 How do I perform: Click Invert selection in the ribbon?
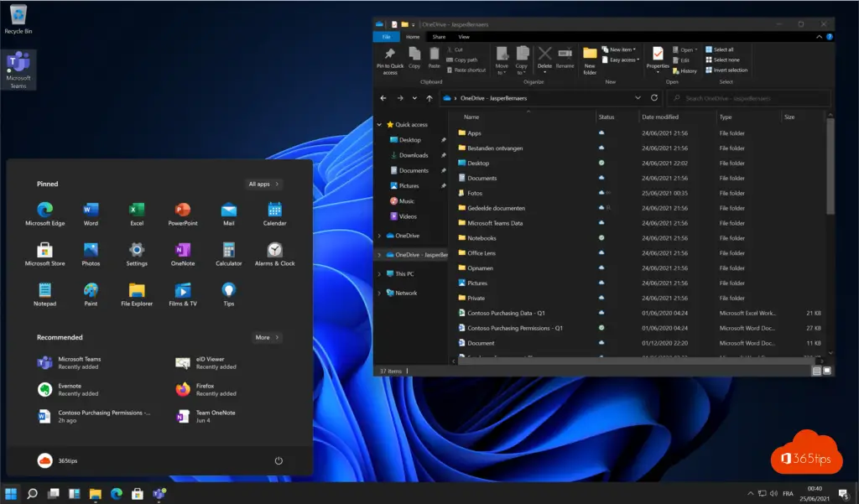[x=726, y=70]
